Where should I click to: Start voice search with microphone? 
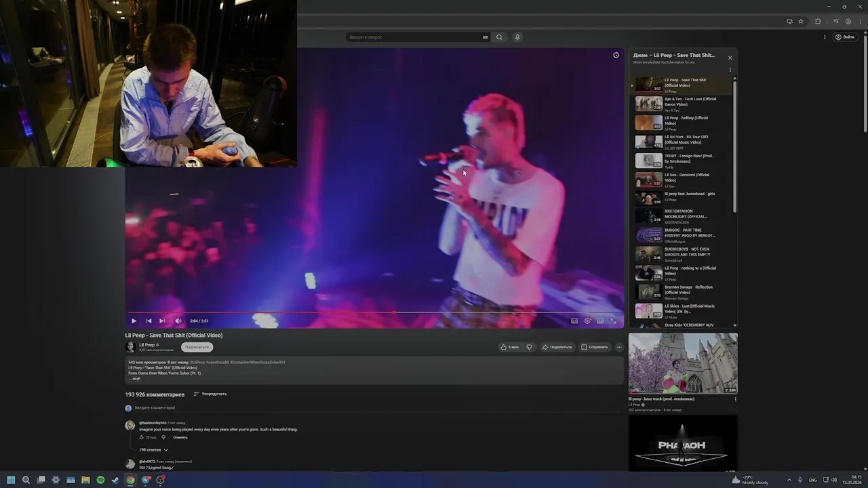click(x=517, y=37)
